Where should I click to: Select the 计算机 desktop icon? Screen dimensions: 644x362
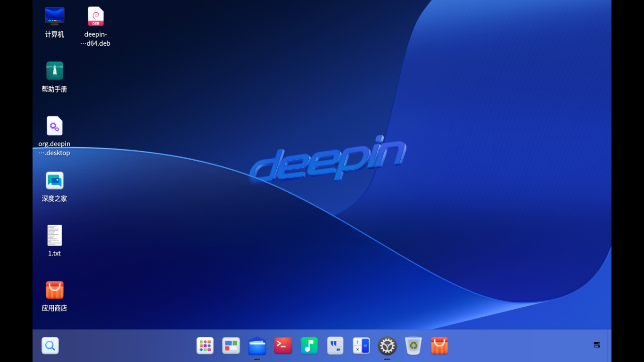[x=55, y=16]
